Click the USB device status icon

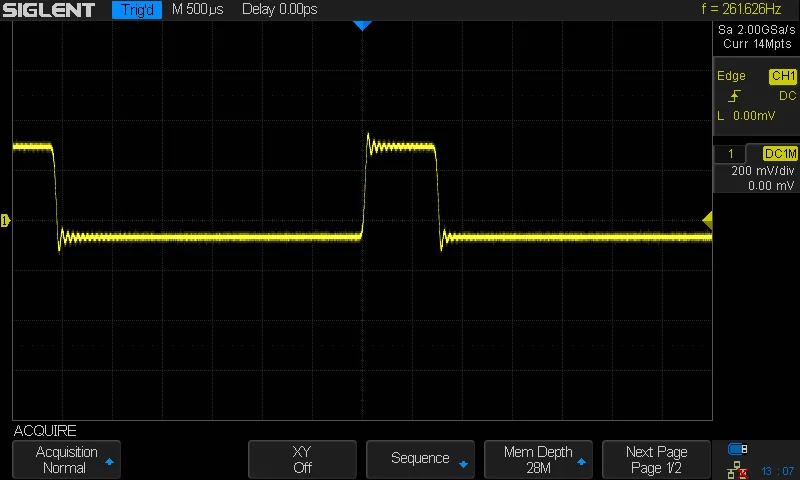point(737,449)
